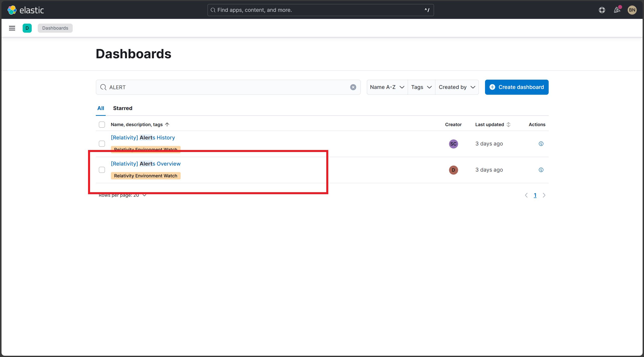Click the info icon for Alerts Overview
The image size is (644, 357).
click(x=541, y=170)
